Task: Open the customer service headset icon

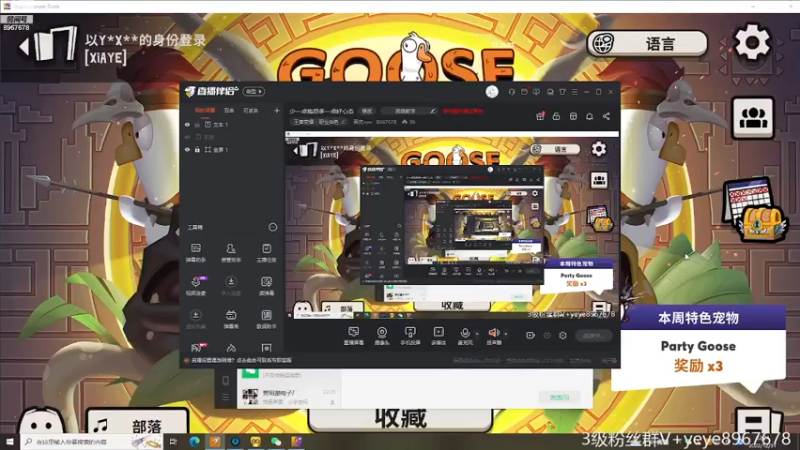Action: (x=512, y=92)
